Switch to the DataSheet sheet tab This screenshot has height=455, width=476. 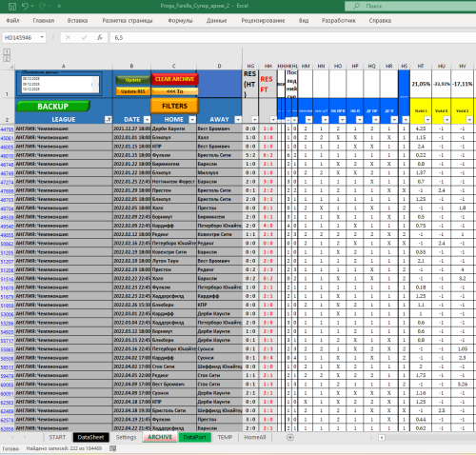point(90,437)
